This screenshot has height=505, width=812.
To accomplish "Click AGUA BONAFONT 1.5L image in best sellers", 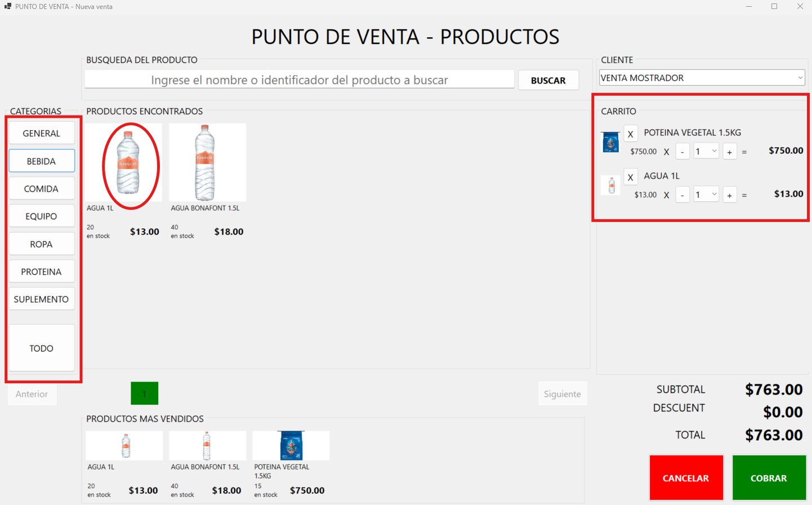I will pos(208,446).
